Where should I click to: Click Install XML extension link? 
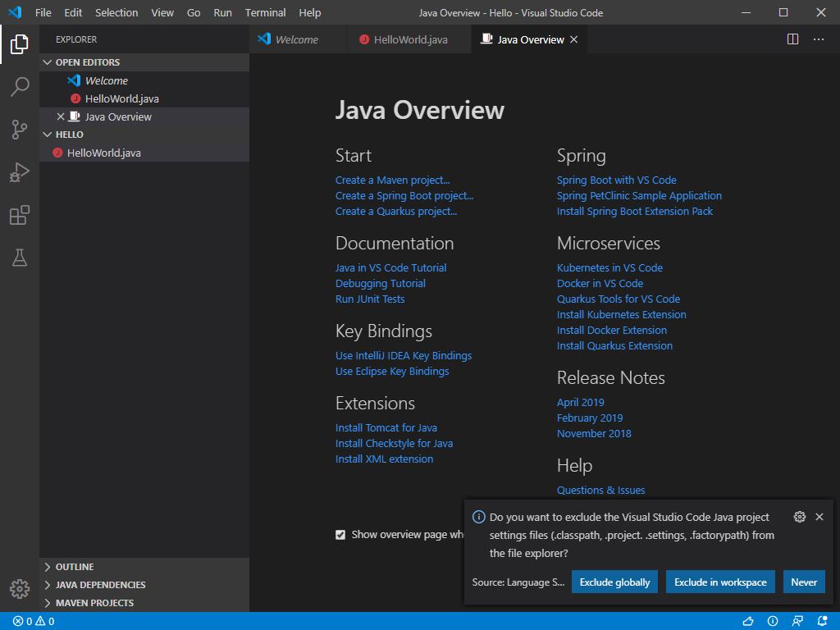click(x=384, y=459)
